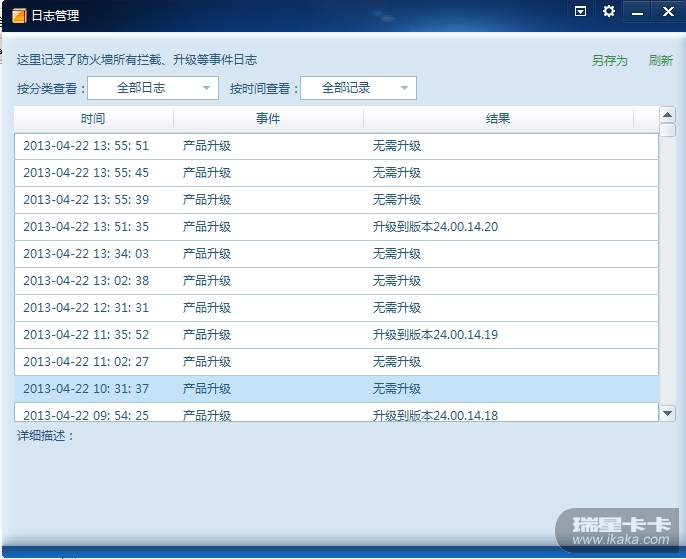The width and height of the screenshot is (686, 559).
Task: Open the 全部记录 time filter dropdown
Action: (x=358, y=88)
